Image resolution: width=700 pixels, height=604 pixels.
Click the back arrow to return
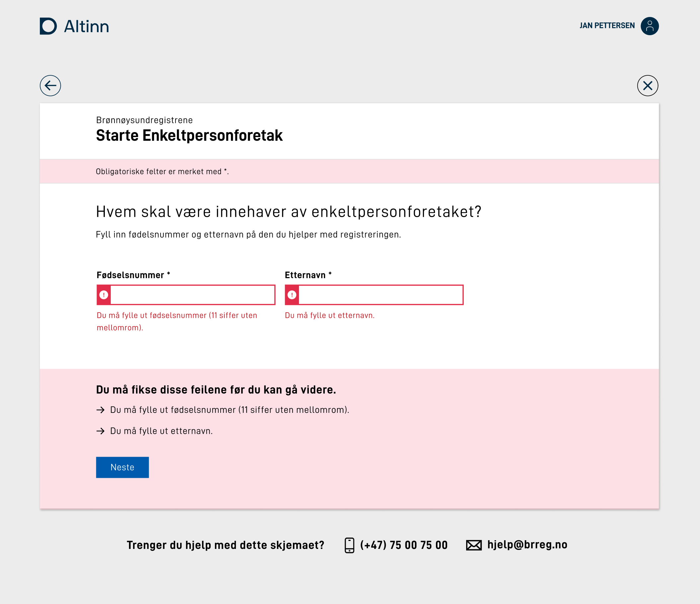tap(50, 86)
